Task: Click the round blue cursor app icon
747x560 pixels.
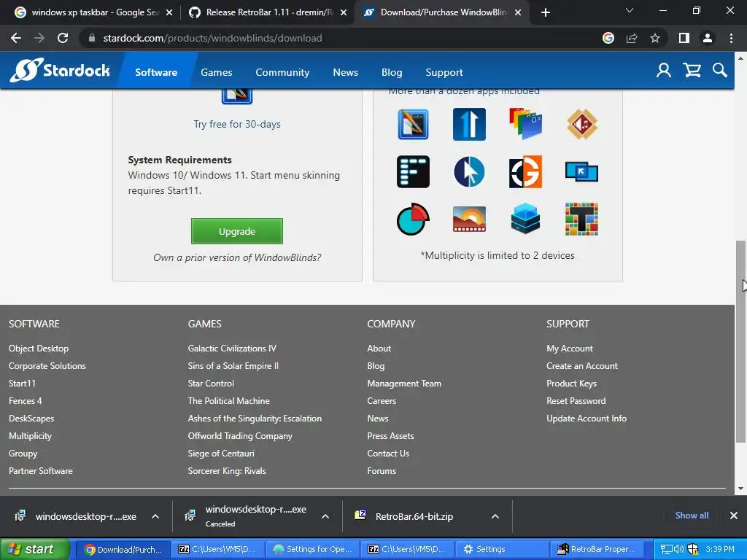Action: [469, 171]
